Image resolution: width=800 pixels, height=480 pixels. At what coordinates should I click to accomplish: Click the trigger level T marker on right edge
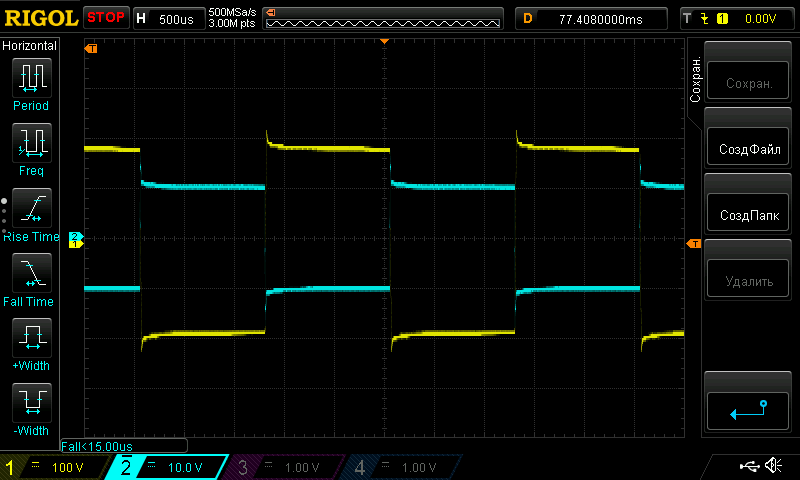click(x=693, y=244)
